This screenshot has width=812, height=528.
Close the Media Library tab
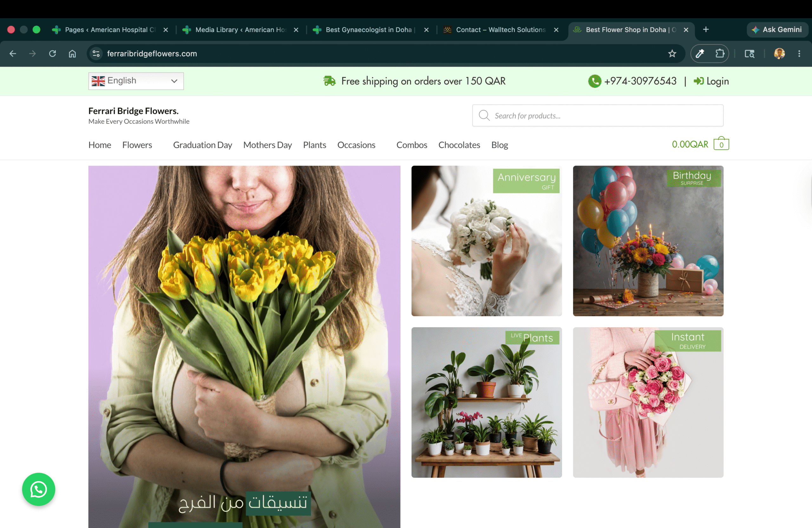[296, 30]
